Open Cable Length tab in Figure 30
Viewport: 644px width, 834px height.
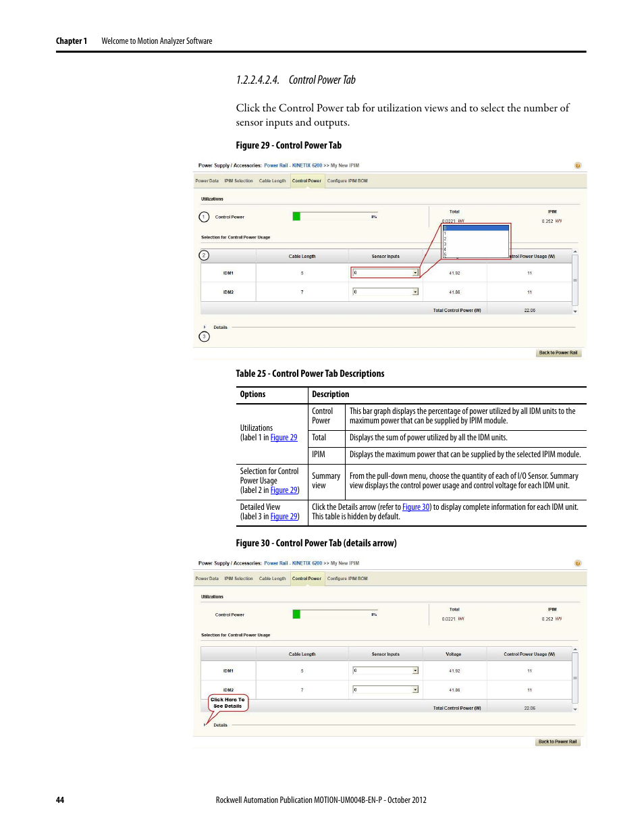[x=273, y=579]
